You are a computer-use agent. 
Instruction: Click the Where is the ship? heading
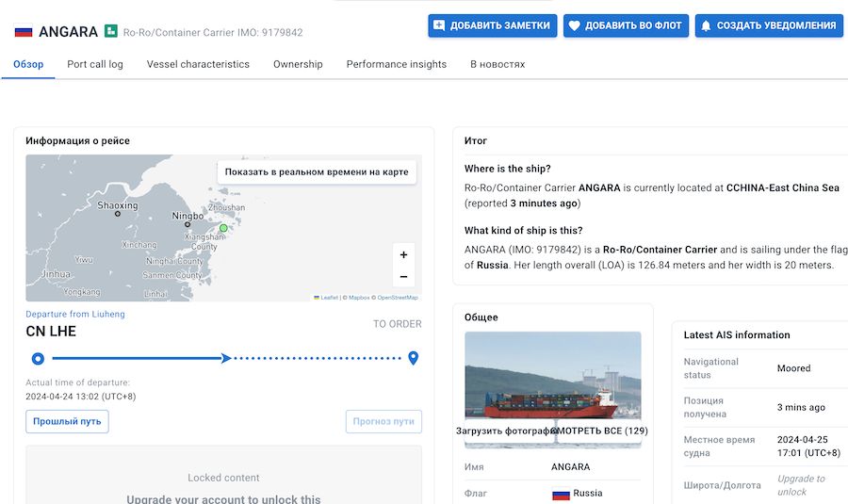(x=507, y=169)
